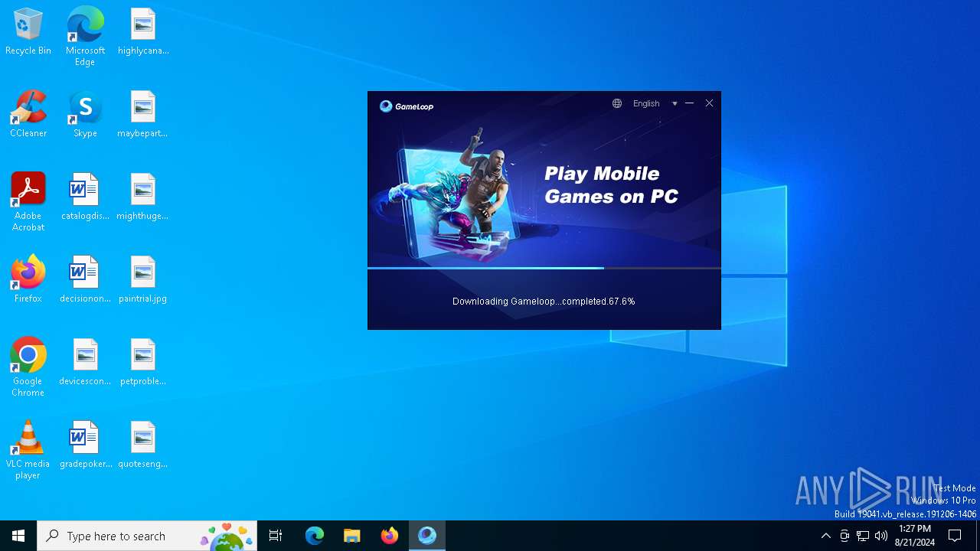Open the network tray icon
This screenshot has width=980, height=551.
[x=863, y=536]
